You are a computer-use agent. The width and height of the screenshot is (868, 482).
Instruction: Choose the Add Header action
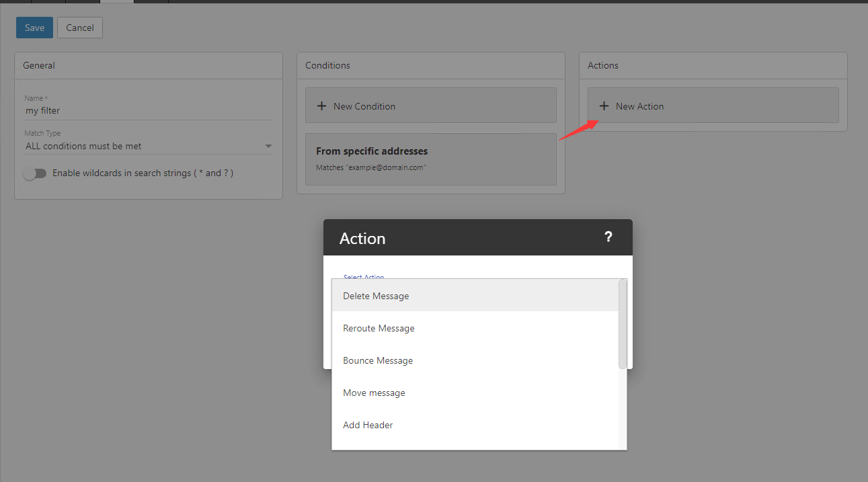point(368,425)
